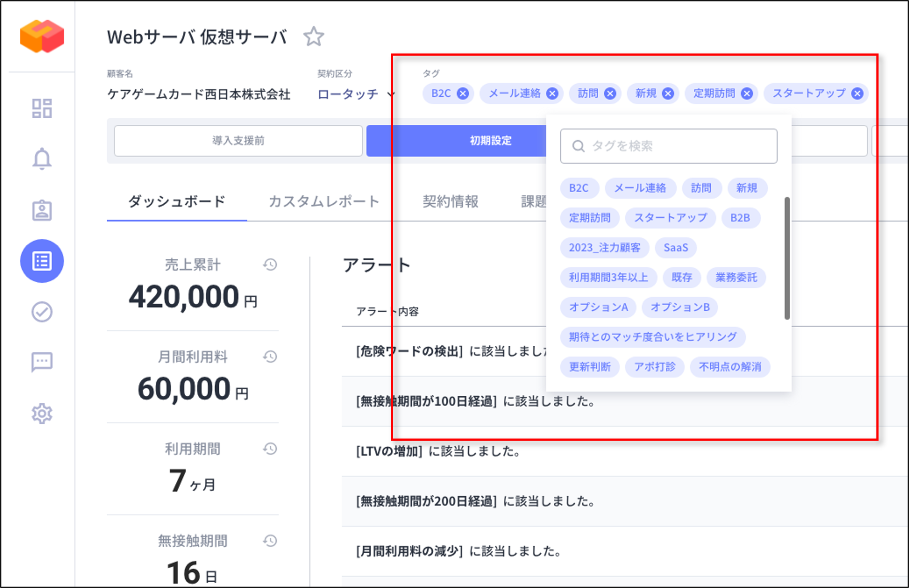Open settings with the gear icon
This screenshot has height=588, width=909.
(x=42, y=413)
